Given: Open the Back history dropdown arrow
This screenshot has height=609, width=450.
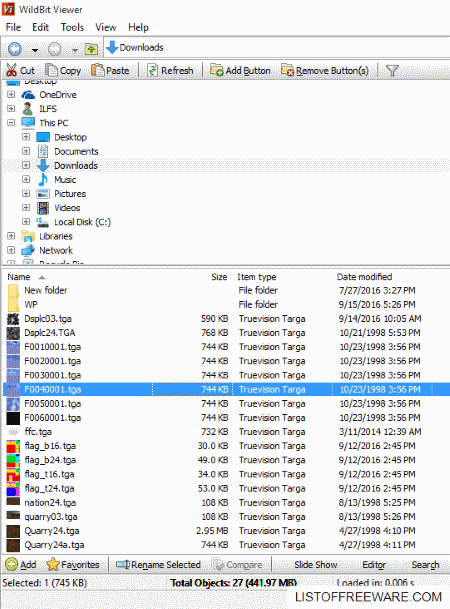Looking at the screenshot, I should 35,50.
